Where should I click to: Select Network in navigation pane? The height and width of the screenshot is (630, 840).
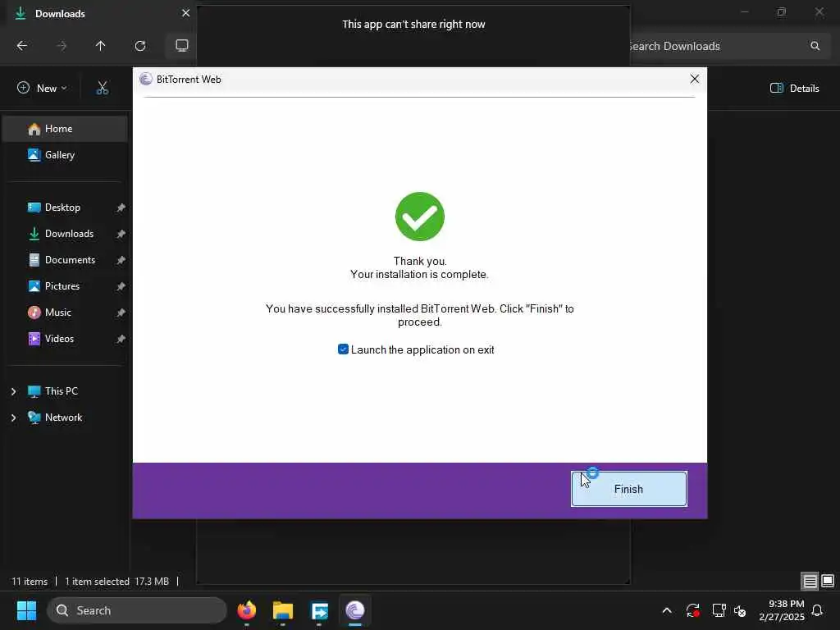[x=66, y=418]
